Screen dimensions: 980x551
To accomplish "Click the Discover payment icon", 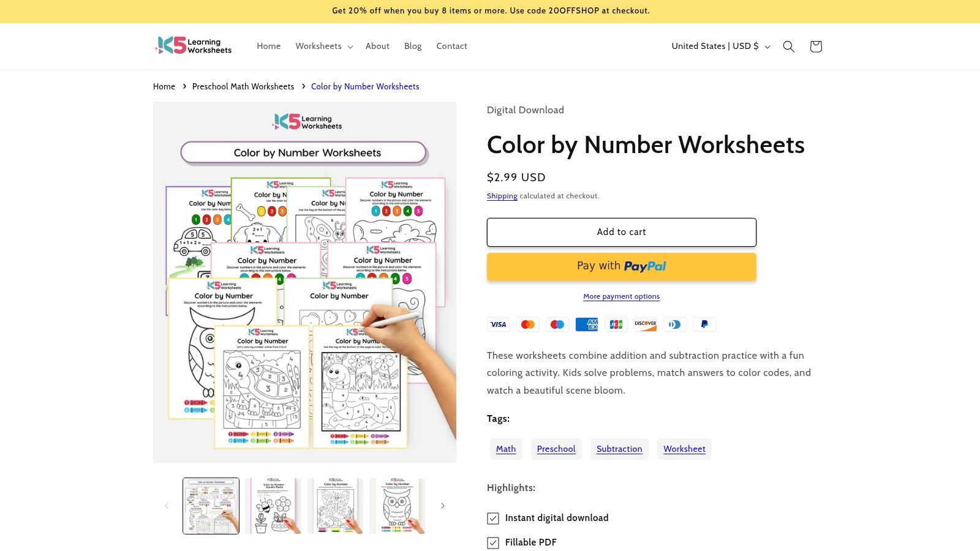I will point(646,324).
